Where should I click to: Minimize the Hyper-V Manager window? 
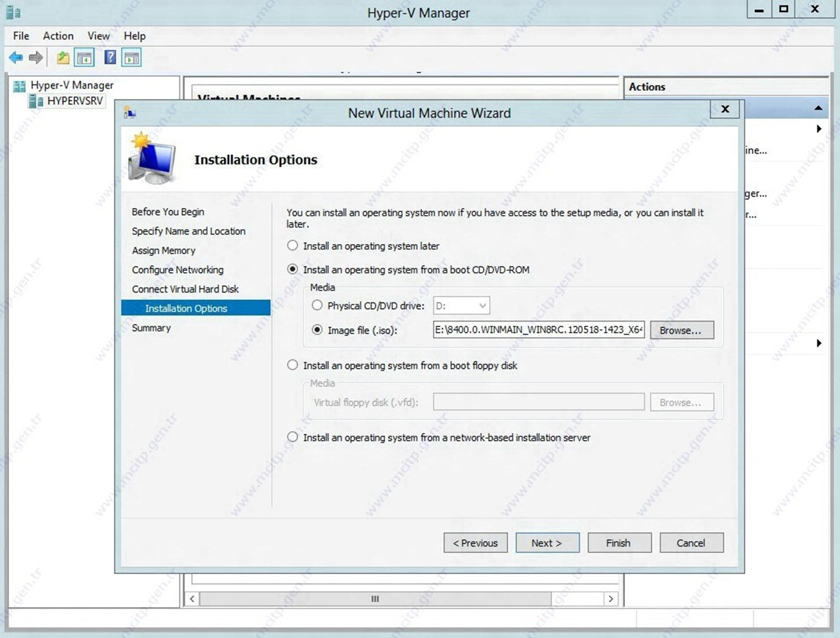[x=759, y=9]
